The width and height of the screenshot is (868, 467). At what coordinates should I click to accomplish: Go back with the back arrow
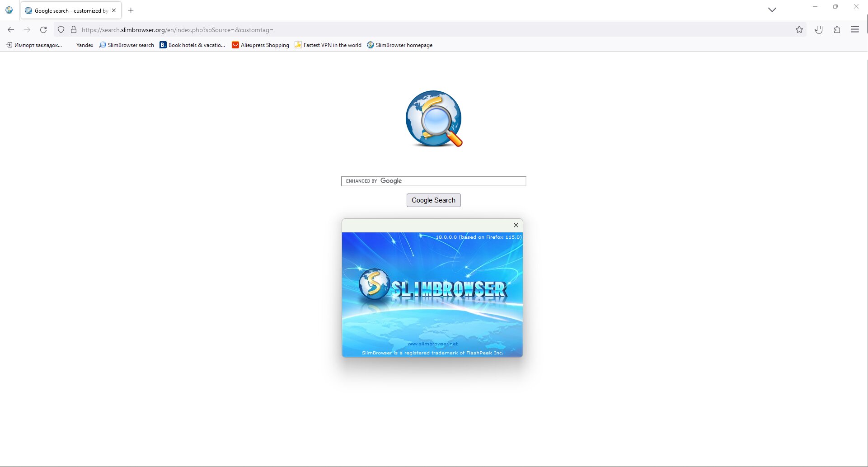point(11,30)
